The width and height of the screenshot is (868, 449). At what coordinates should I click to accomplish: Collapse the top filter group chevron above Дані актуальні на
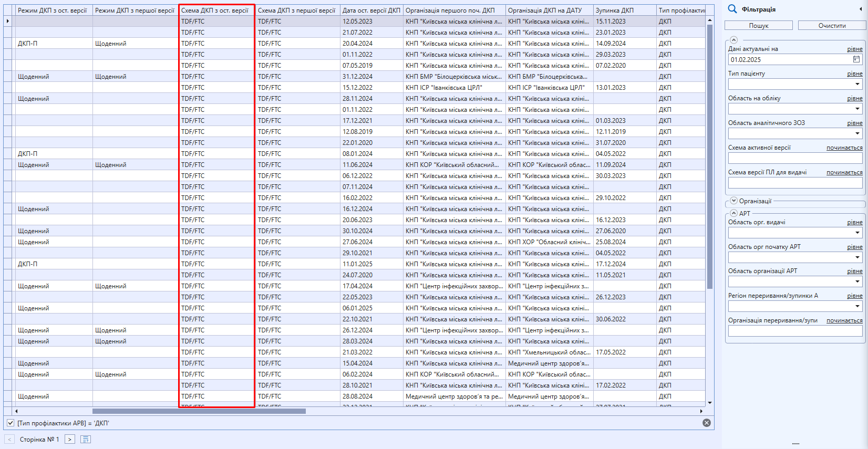coord(734,40)
